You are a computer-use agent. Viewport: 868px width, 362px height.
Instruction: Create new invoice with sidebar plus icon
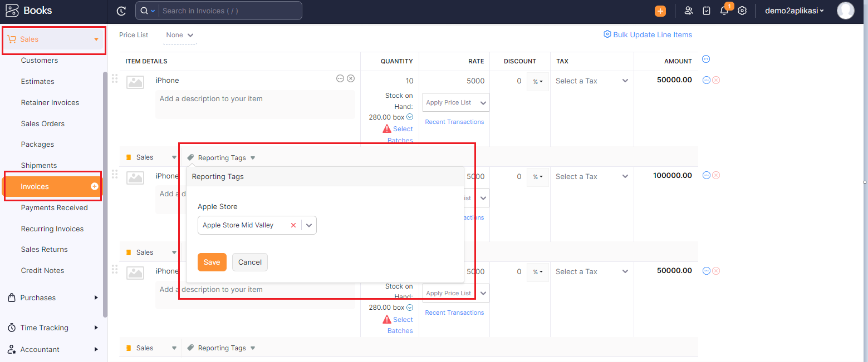[95, 186]
